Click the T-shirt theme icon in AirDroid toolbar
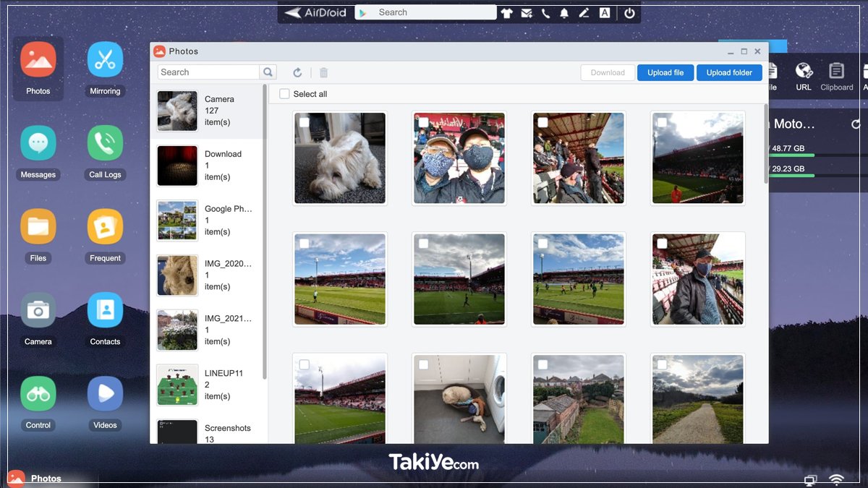The height and width of the screenshot is (488, 868). pos(507,13)
